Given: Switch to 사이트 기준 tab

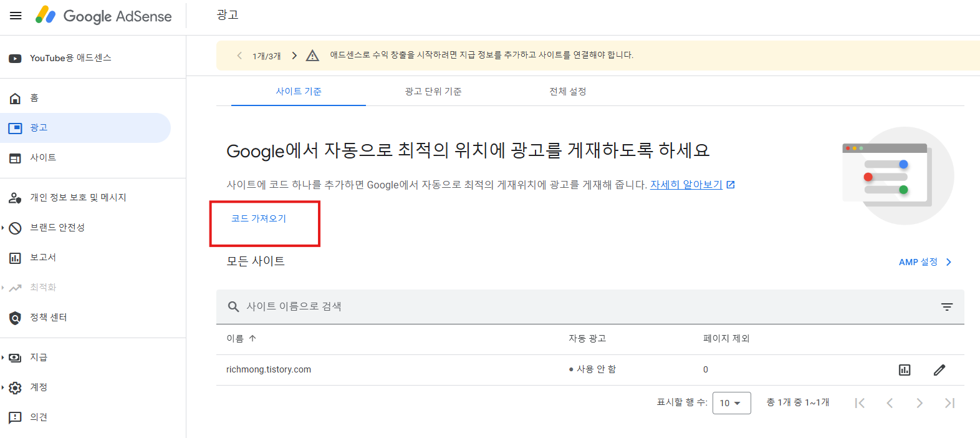Looking at the screenshot, I should point(299,92).
